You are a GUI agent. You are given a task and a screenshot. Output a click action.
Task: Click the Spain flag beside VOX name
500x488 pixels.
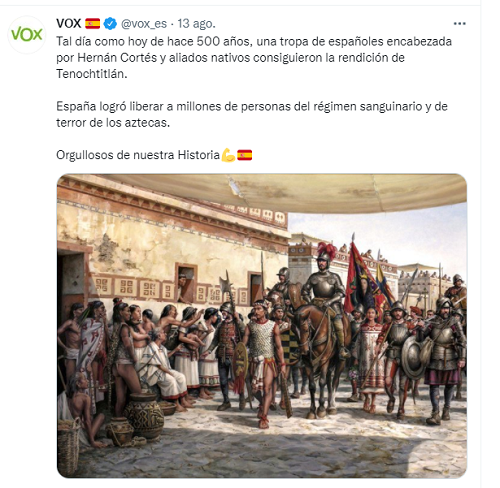pyautogui.click(x=92, y=24)
